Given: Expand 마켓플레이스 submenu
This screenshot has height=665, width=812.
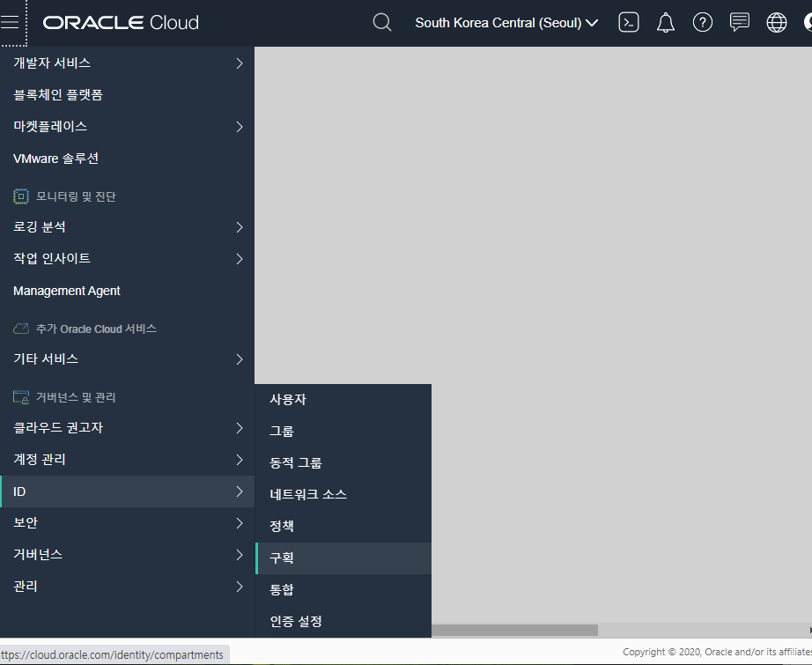Looking at the screenshot, I should [x=127, y=126].
